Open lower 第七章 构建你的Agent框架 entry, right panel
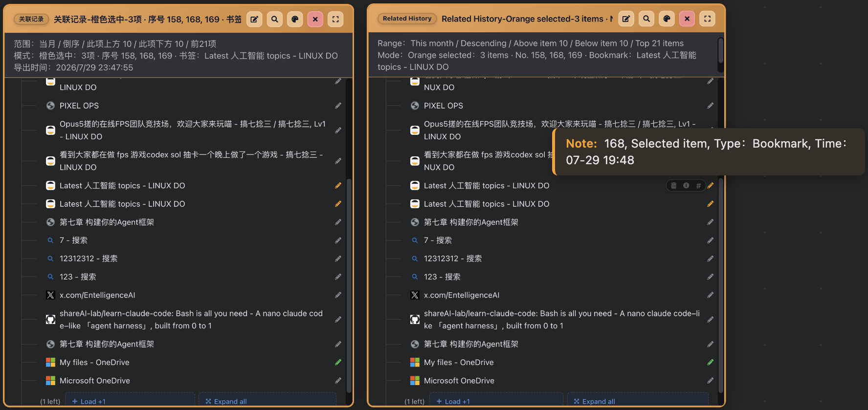This screenshot has height=410, width=868. [x=471, y=344]
